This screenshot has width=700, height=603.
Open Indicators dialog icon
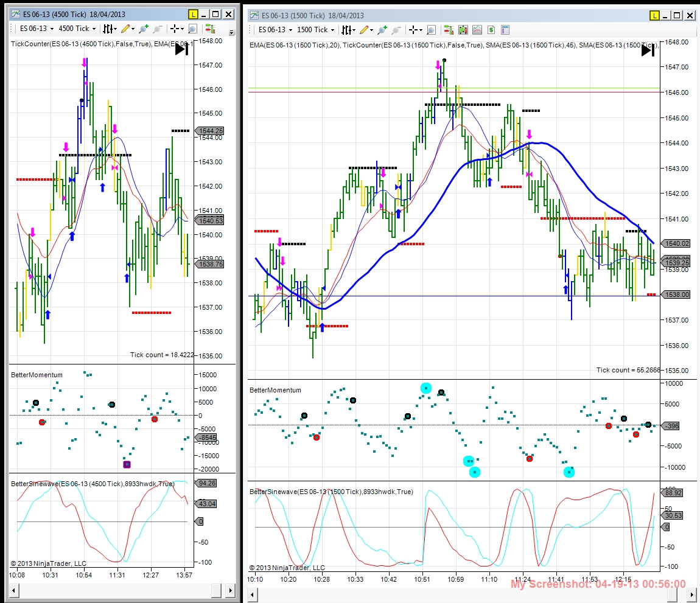(x=477, y=30)
